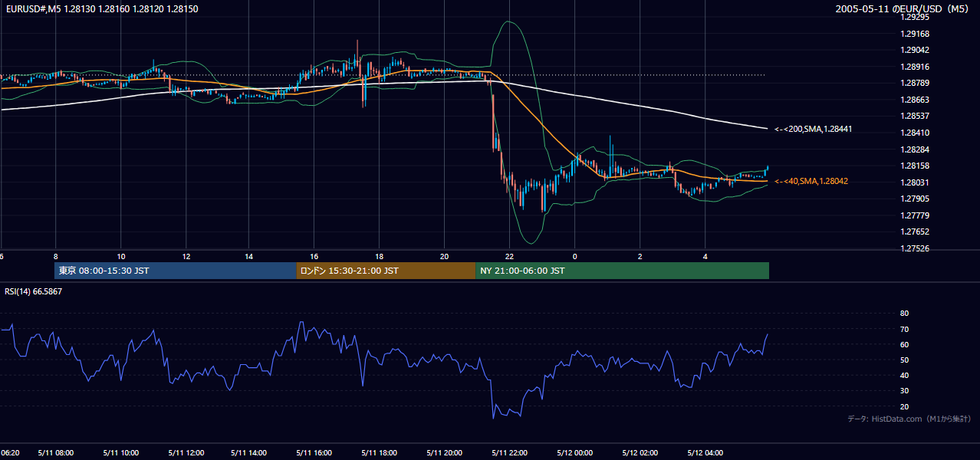Screen dimensions: 980x460
Task: Click the 1.27526 price axis label
Action: click(915, 248)
